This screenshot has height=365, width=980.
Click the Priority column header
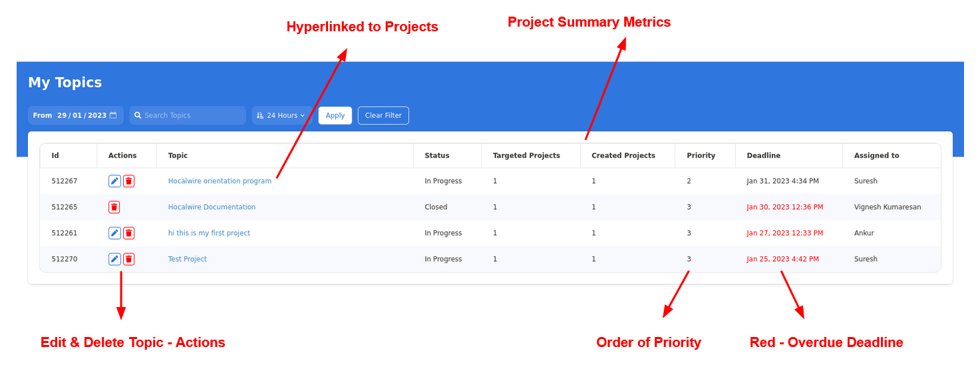coord(701,156)
